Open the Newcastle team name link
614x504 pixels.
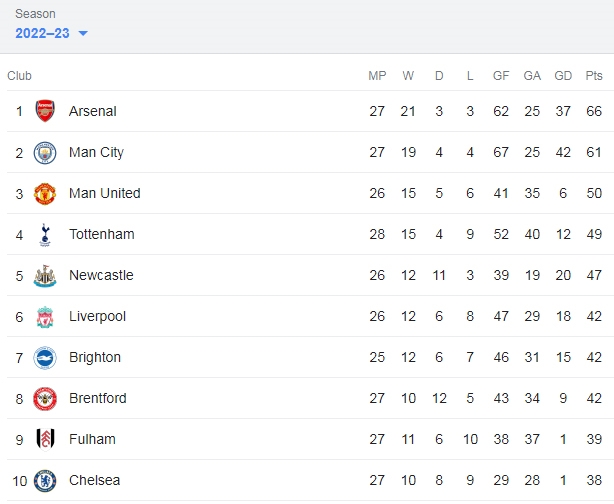pos(101,275)
